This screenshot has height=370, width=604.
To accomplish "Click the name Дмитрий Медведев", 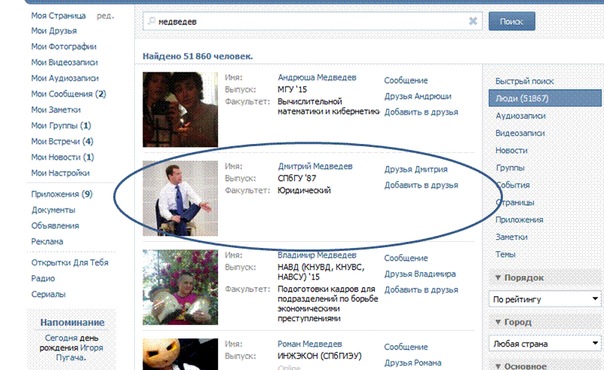I will (315, 166).
